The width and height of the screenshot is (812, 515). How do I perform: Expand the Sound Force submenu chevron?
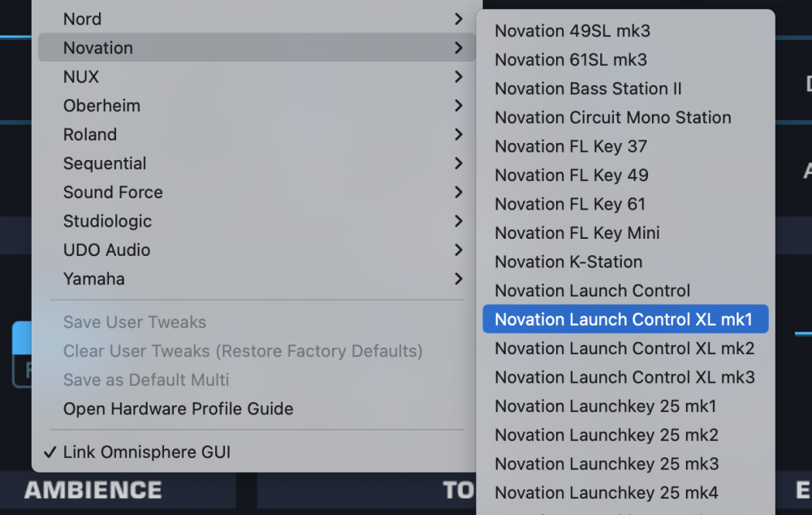[x=459, y=193]
